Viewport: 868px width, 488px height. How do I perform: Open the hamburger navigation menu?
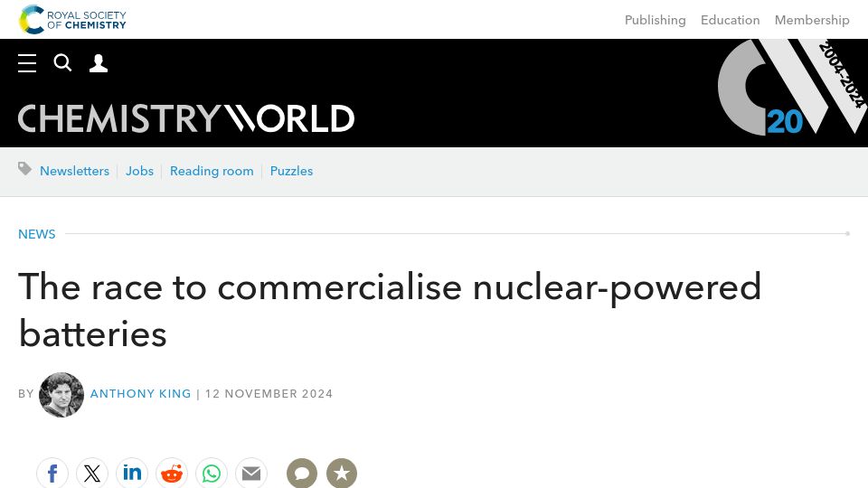pyautogui.click(x=27, y=63)
